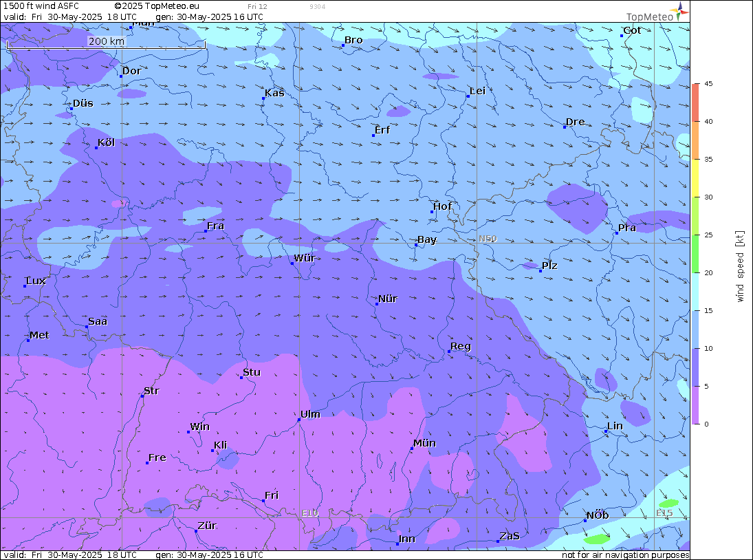
Task: Select the "Dor" city label
Action: tap(131, 71)
